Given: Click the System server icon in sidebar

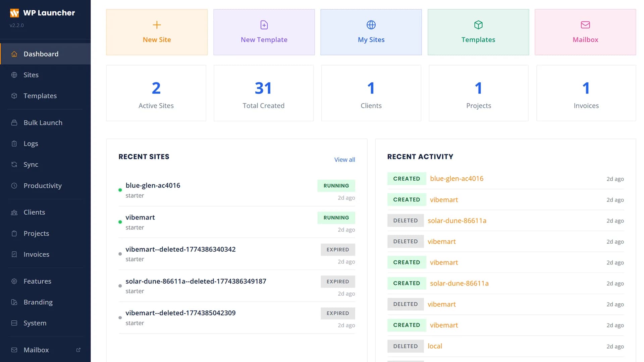Looking at the screenshot, I should (x=14, y=323).
